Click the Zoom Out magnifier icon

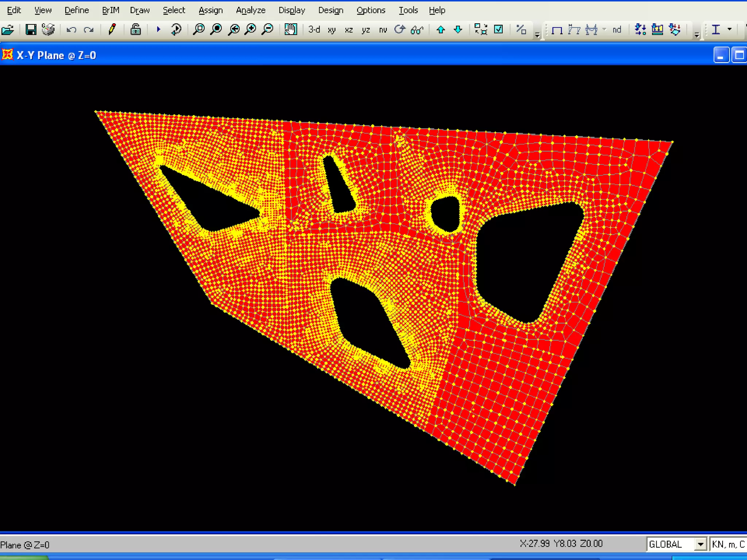(x=268, y=30)
